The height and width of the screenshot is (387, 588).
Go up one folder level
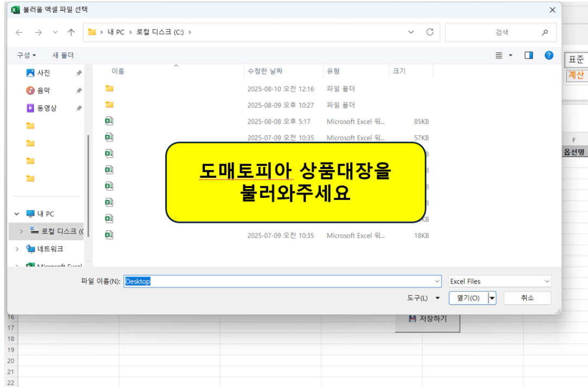coord(71,33)
